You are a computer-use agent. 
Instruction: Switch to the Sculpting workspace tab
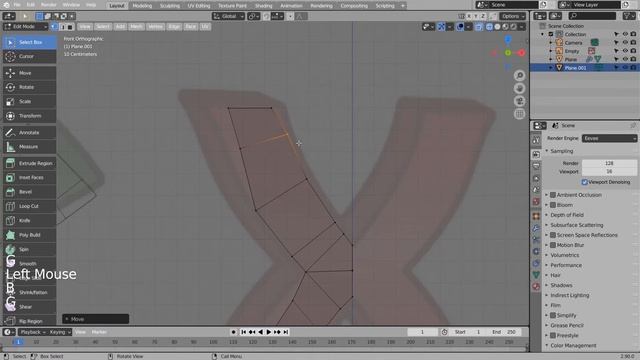coord(170,6)
